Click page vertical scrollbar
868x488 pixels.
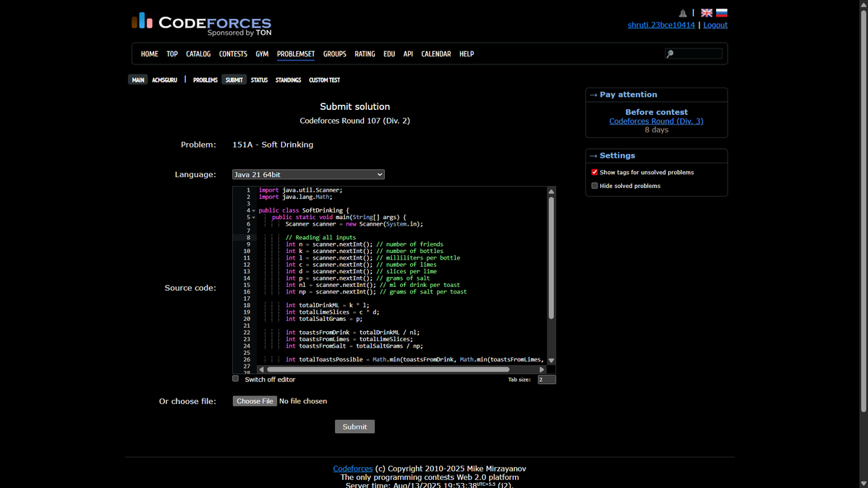(x=864, y=210)
